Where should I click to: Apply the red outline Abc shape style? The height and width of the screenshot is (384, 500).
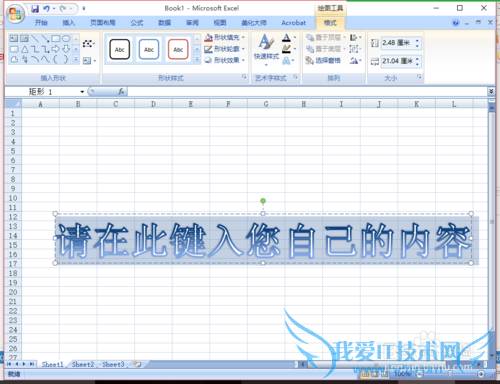pos(178,49)
